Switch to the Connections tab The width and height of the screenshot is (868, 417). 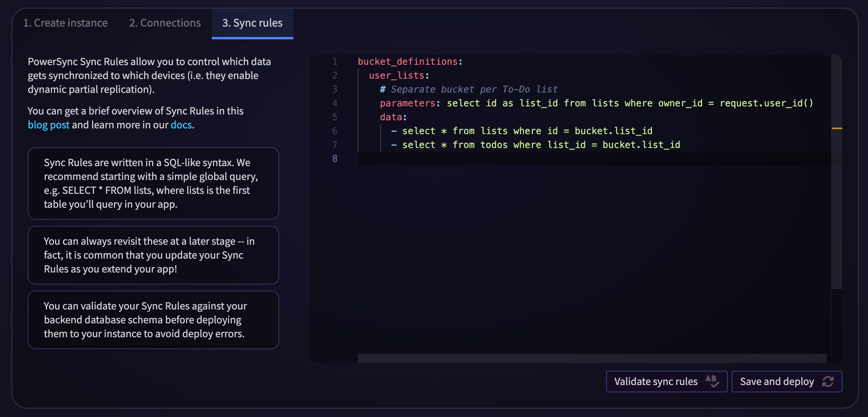tap(165, 23)
